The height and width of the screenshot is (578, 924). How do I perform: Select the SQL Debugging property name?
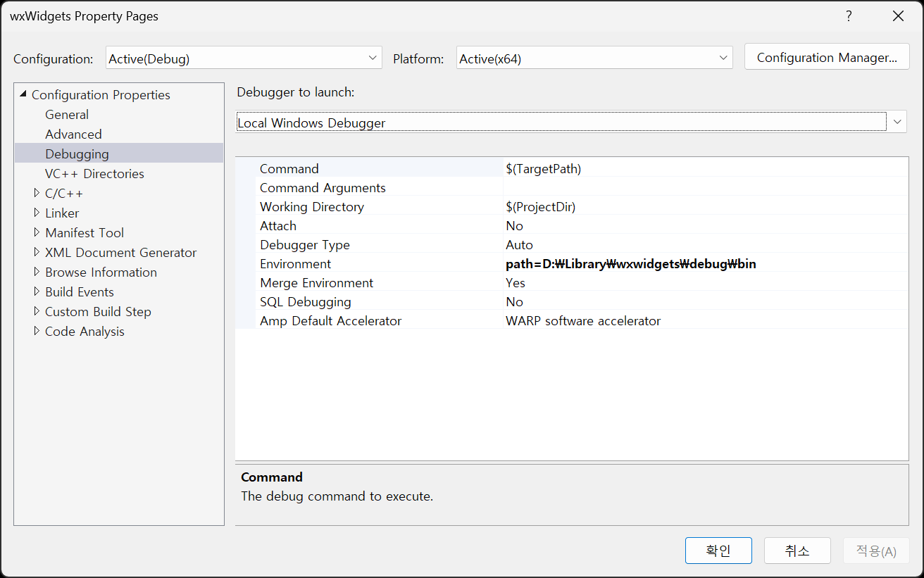click(x=306, y=301)
